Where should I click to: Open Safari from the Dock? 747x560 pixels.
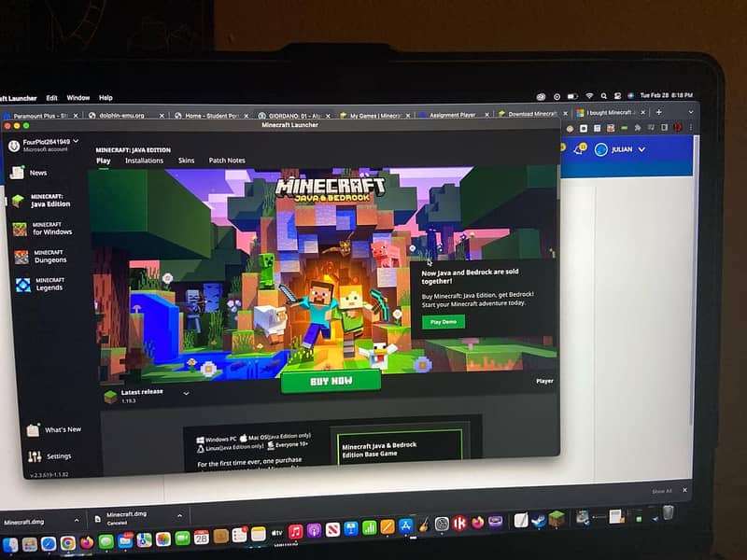point(49,543)
